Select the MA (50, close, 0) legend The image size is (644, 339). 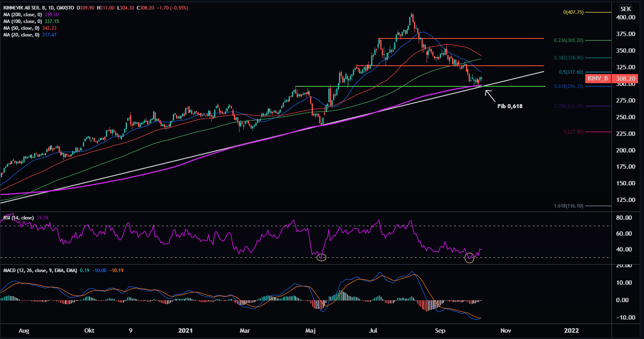coord(21,28)
